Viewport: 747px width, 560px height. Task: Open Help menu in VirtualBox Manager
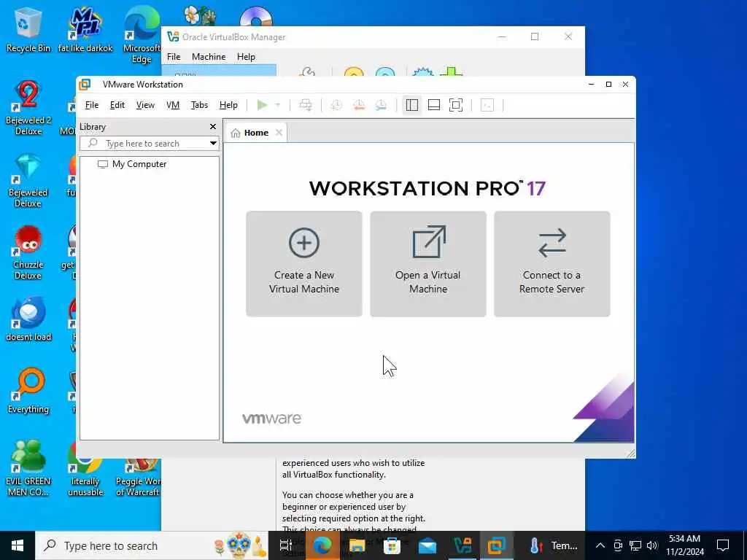click(x=246, y=57)
